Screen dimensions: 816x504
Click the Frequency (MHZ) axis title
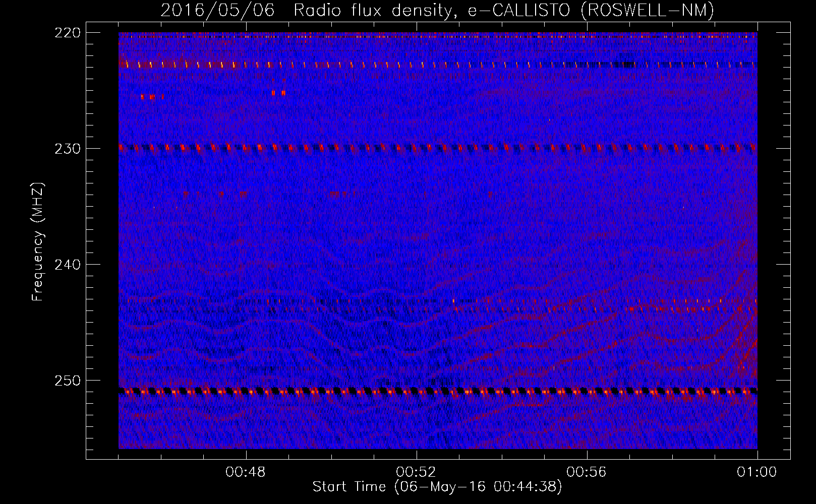38,241
